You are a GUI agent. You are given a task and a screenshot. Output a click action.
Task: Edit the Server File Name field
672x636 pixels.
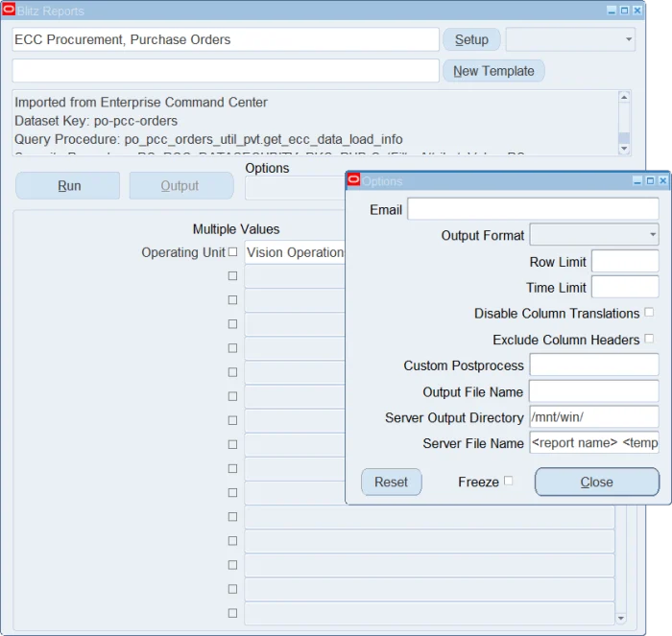point(594,442)
